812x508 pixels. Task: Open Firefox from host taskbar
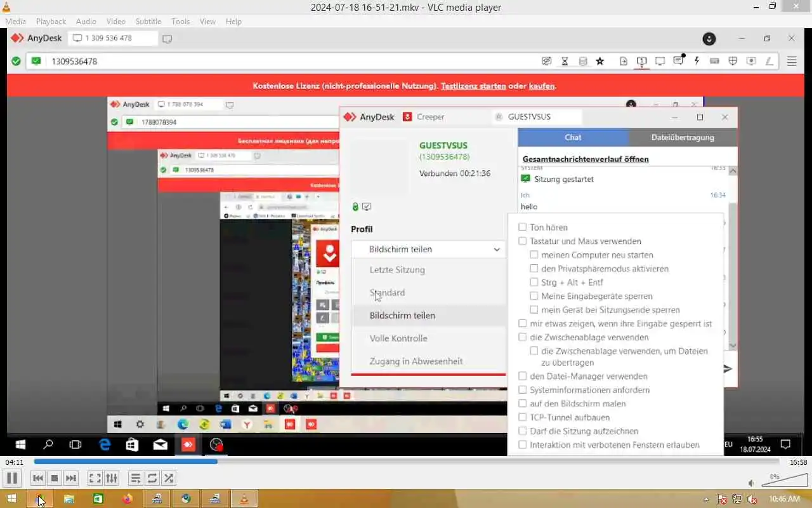pos(127,499)
